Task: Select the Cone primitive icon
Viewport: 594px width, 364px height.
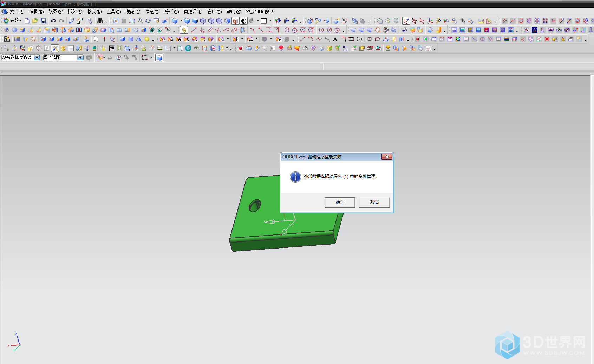Action: click(139, 39)
